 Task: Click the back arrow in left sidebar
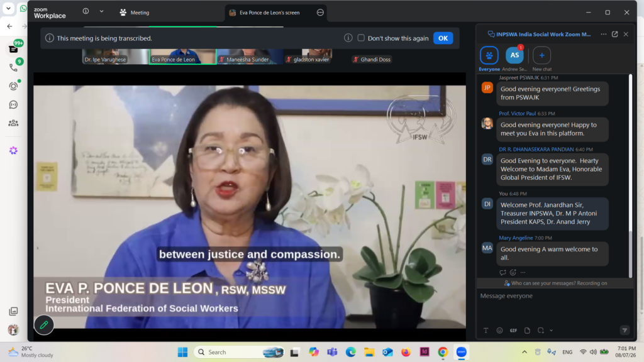(9, 26)
